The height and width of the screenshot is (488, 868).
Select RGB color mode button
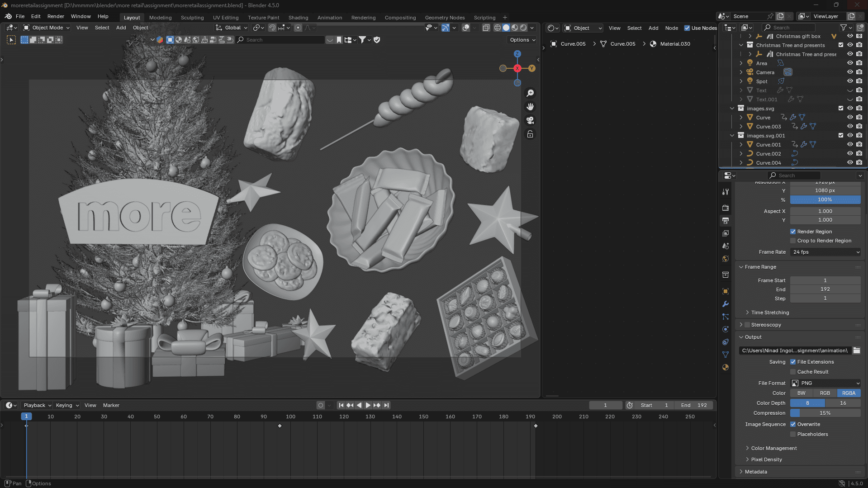click(825, 393)
